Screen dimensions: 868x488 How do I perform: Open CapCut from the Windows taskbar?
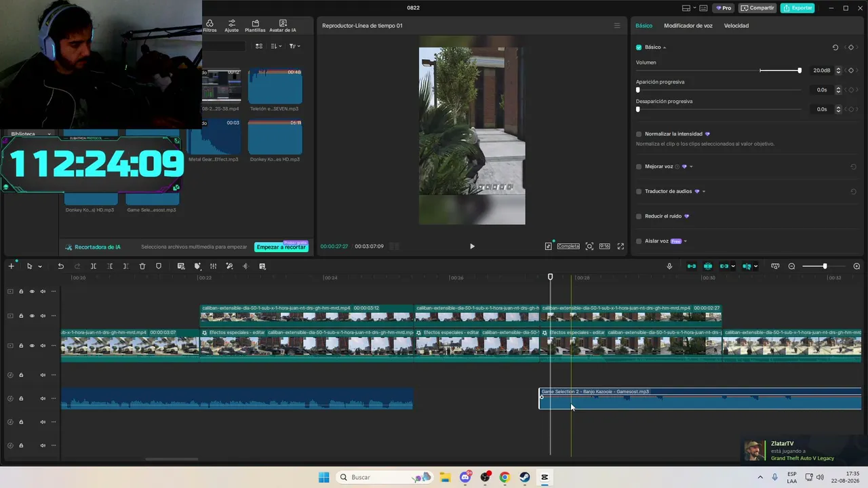(x=545, y=477)
